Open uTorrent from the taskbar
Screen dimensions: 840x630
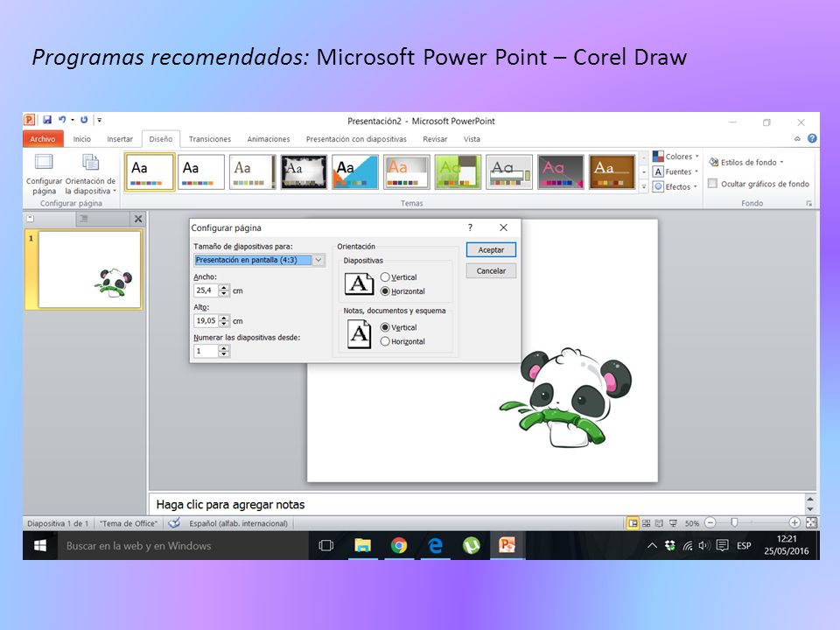[472, 545]
